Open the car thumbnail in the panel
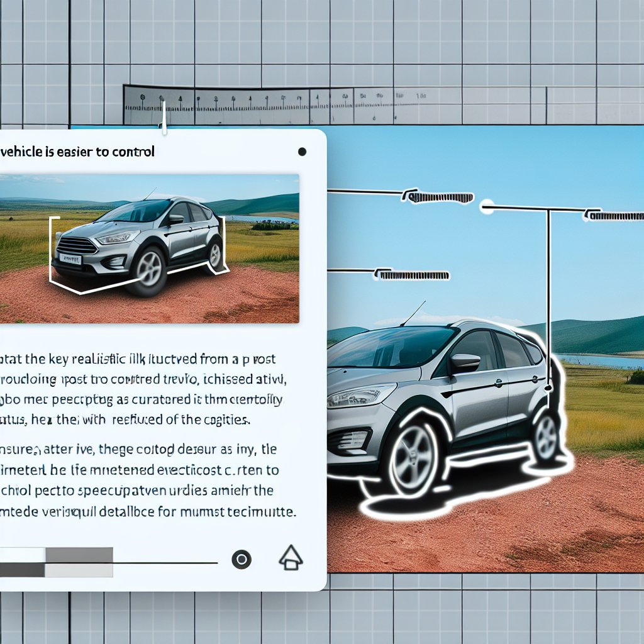This screenshot has height=644, width=644. [x=149, y=248]
